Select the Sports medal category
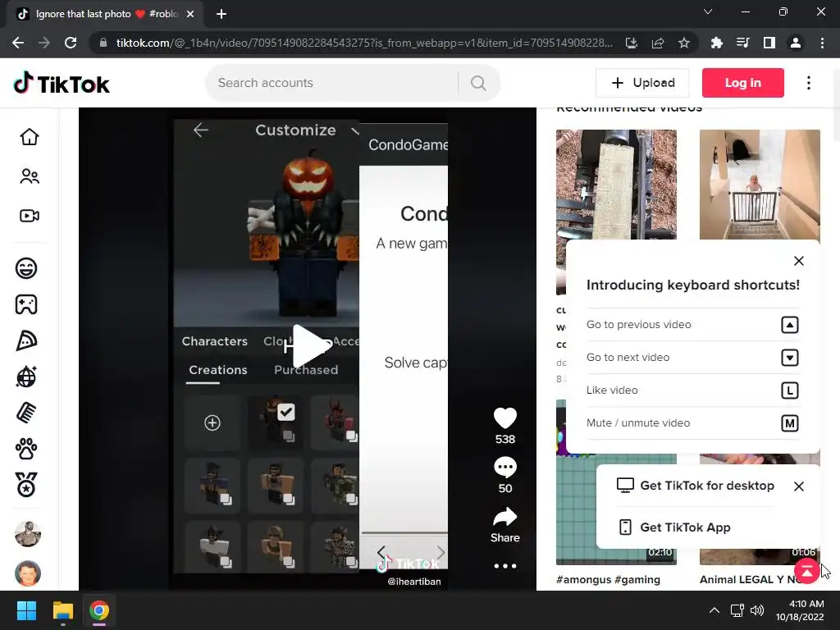 tap(26, 485)
